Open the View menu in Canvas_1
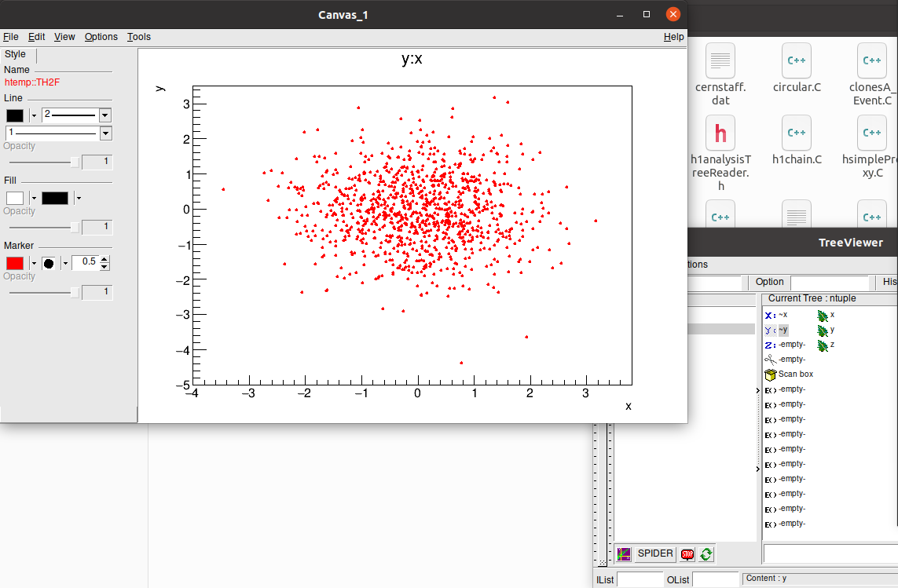Viewport: 898px width, 588px height. (x=64, y=37)
